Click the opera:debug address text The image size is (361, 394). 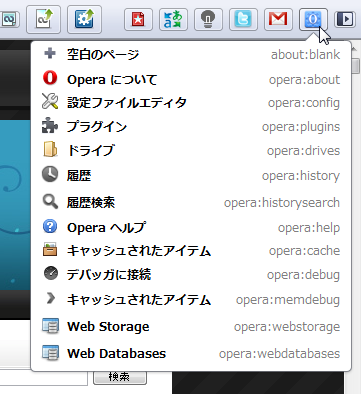(x=303, y=275)
